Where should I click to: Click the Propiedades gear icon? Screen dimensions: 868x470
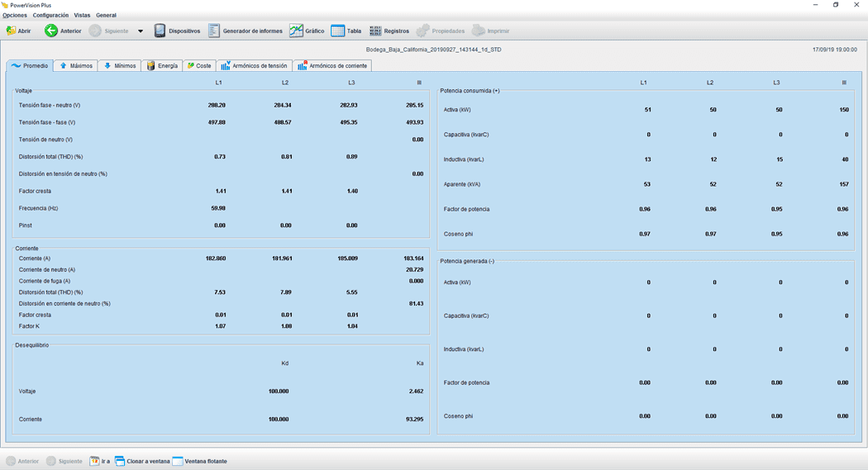[x=423, y=31]
